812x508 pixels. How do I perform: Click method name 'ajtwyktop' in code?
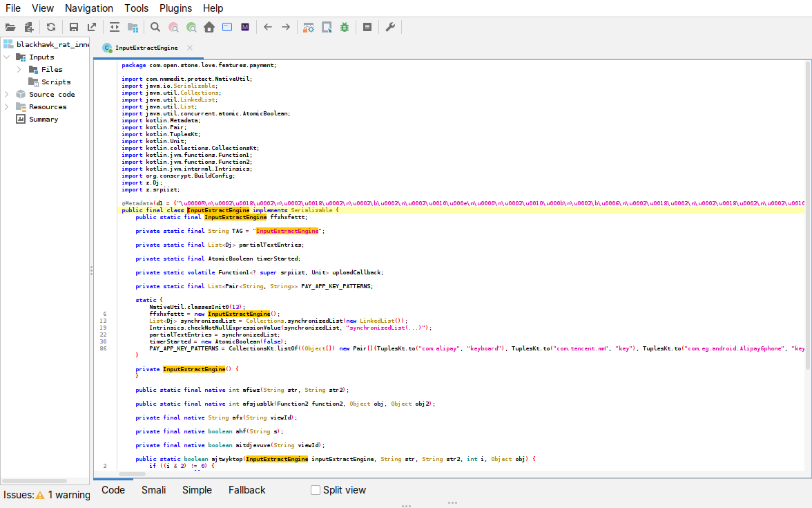coord(226,459)
